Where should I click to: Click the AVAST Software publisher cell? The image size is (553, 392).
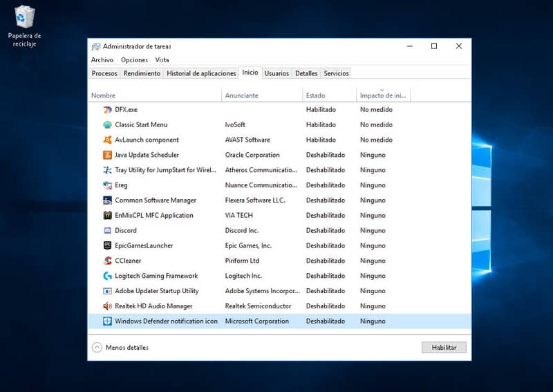coord(247,140)
